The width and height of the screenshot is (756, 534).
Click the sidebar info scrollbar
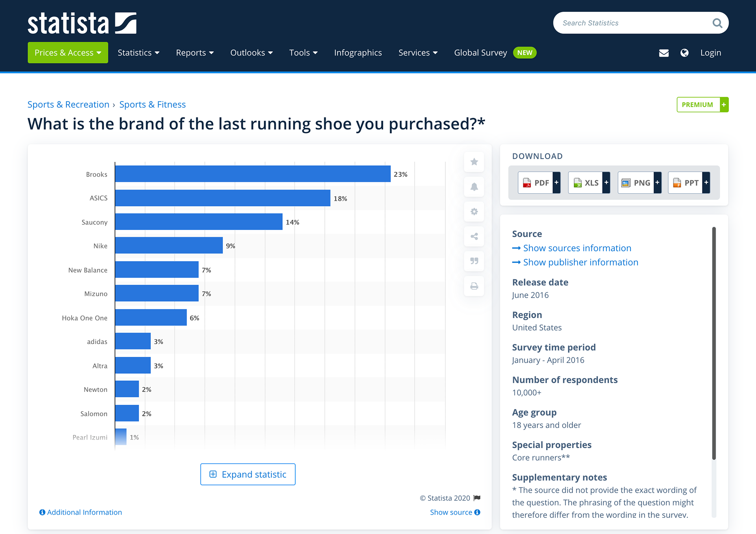pyautogui.click(x=714, y=343)
